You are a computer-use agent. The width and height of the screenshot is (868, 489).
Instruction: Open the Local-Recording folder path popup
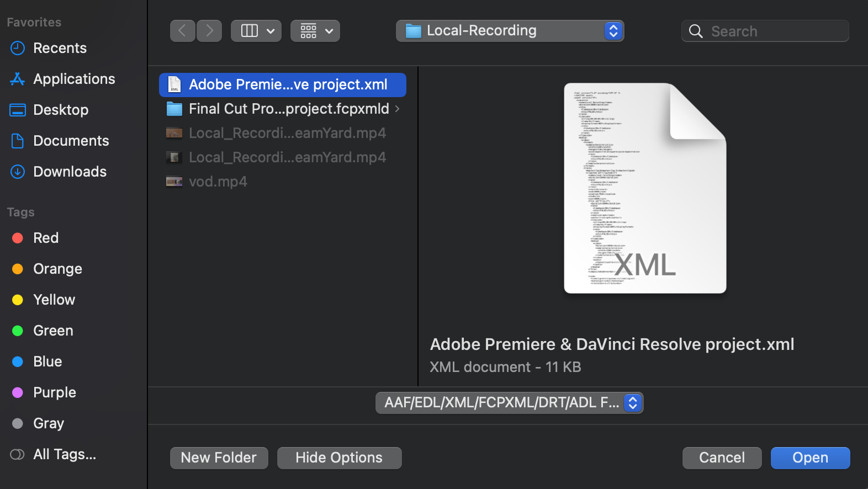pyautogui.click(x=510, y=31)
